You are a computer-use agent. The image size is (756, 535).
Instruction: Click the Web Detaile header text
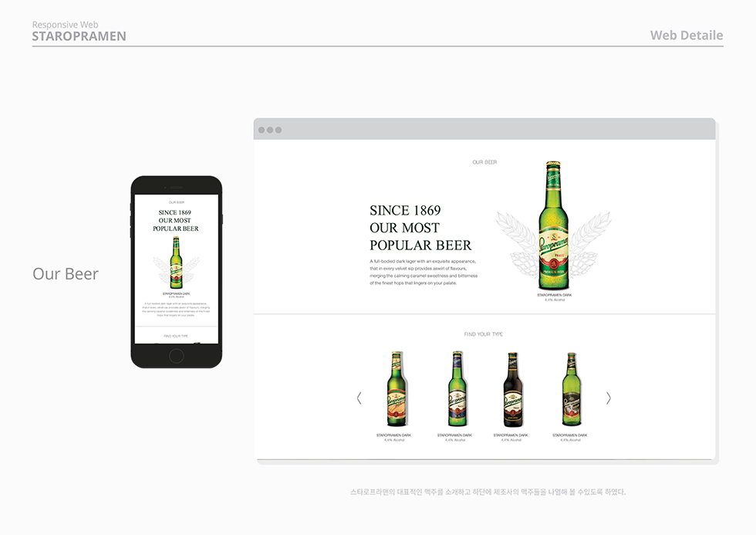point(687,35)
